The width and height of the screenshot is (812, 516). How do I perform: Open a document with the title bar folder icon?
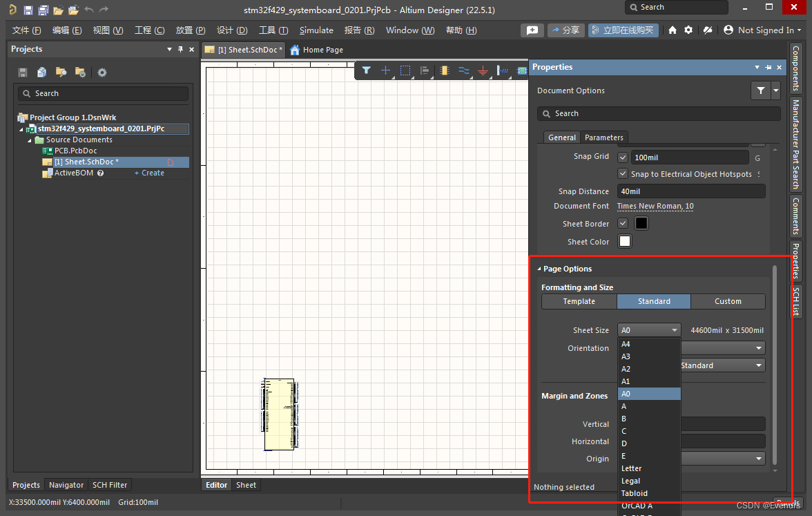point(59,10)
